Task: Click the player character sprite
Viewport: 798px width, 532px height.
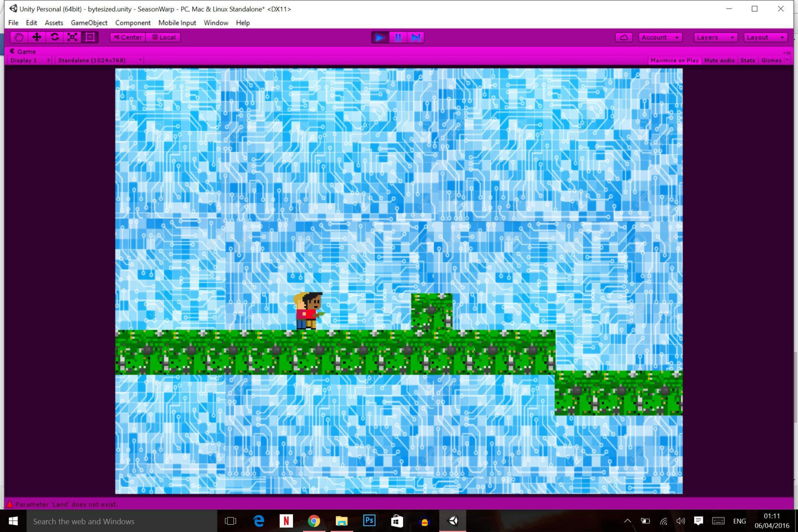Action: (x=308, y=311)
